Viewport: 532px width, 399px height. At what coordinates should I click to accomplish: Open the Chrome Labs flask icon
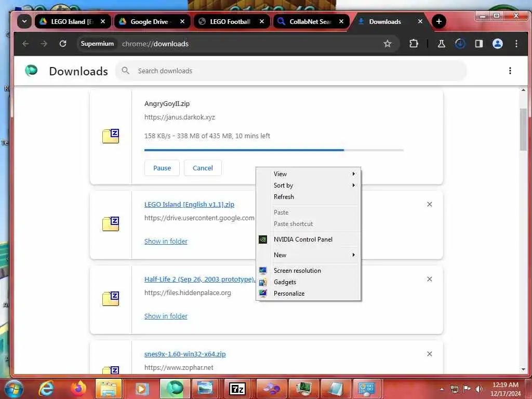coord(442,44)
